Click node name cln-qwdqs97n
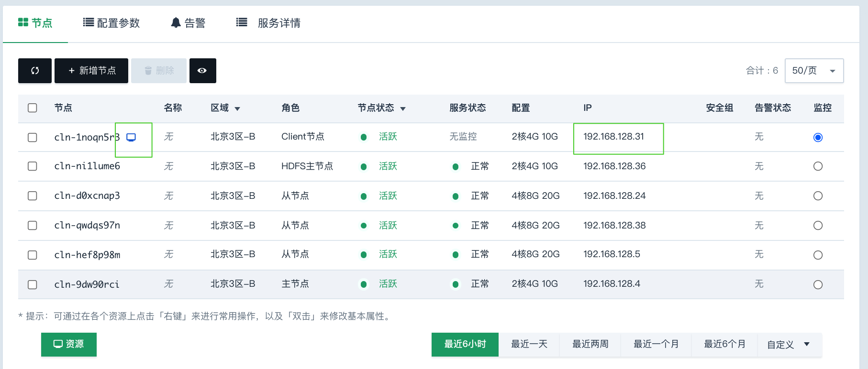Image resolution: width=868 pixels, height=369 pixels. point(87,226)
